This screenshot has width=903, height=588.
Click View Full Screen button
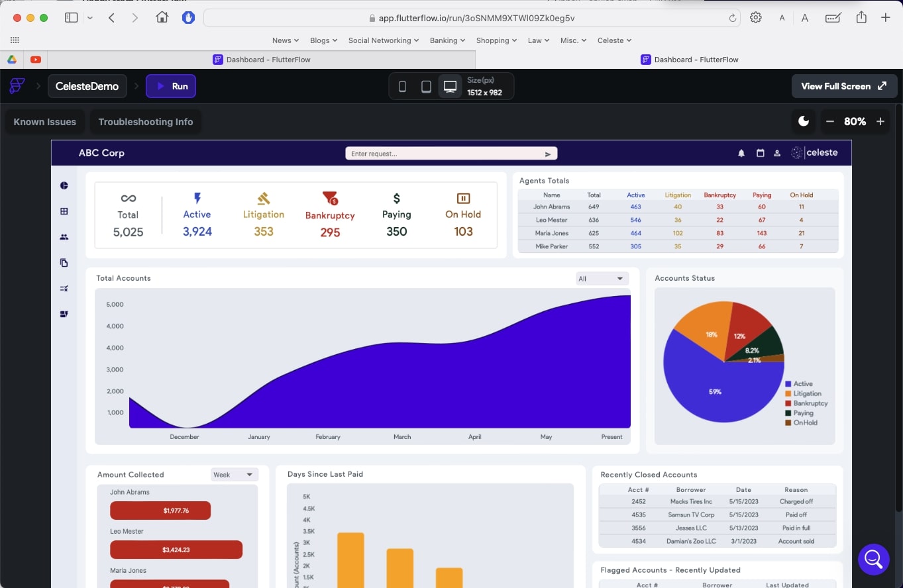(x=844, y=86)
